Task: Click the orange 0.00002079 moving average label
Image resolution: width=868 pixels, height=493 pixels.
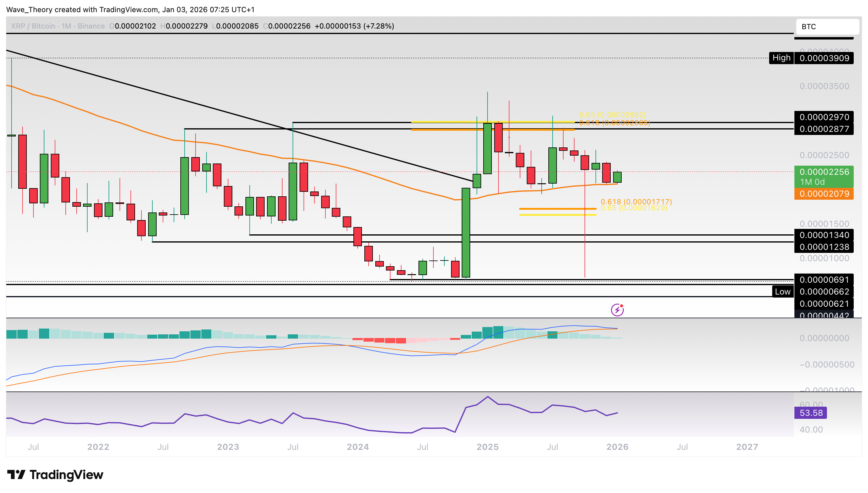Action: tap(824, 194)
